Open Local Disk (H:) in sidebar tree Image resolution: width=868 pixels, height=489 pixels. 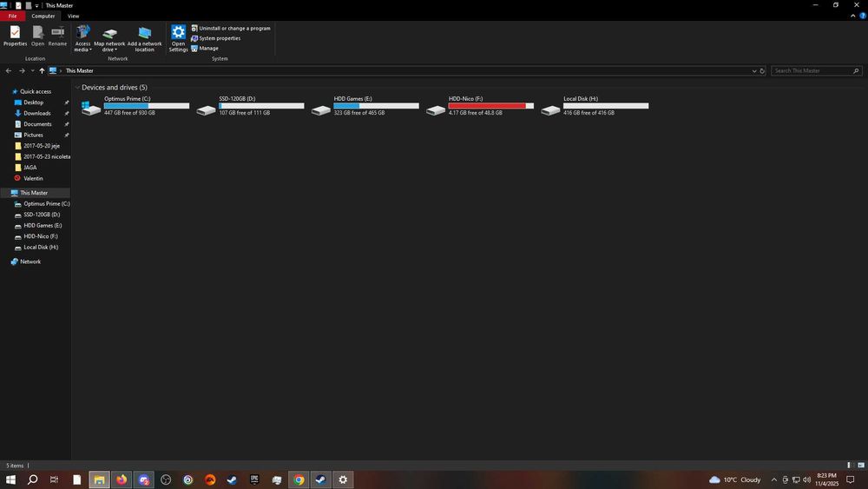[41, 247]
